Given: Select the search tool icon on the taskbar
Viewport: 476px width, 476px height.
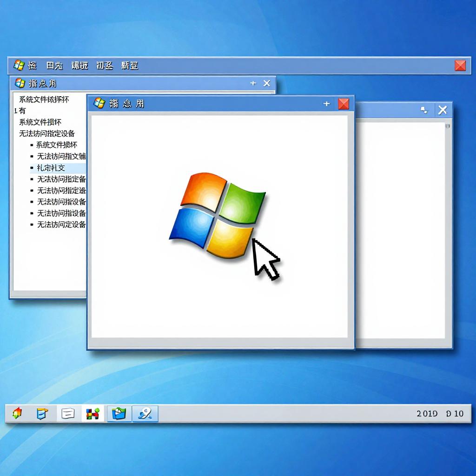Looking at the screenshot, I should [x=145, y=414].
